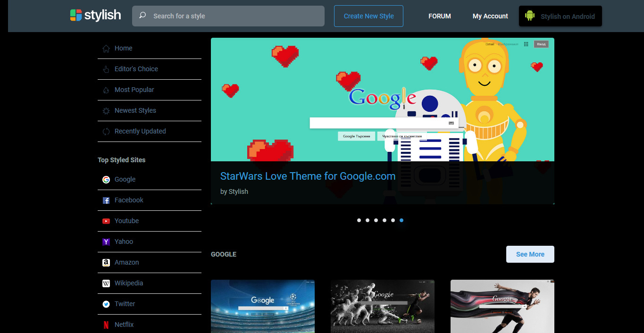Viewport: 644px width, 333px height.
Task: Click the Wikipedia W icon in the sidebar
Action: click(106, 283)
